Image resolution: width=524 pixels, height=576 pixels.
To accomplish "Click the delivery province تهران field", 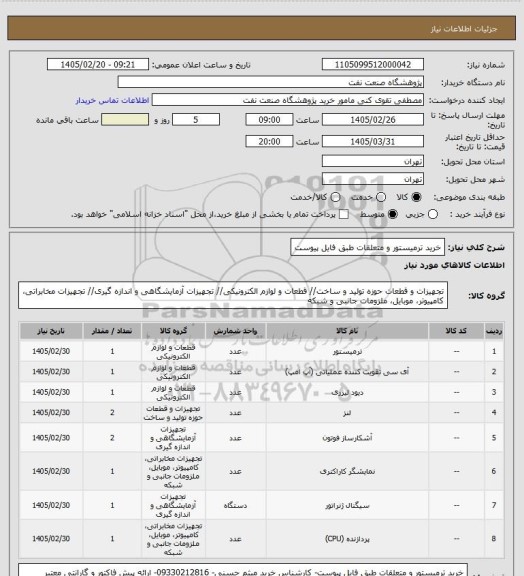I will tap(373, 161).
